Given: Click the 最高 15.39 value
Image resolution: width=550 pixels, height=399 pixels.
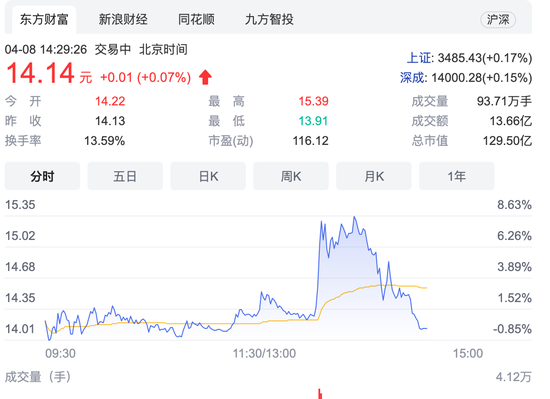Looking at the screenshot, I should tap(313, 101).
